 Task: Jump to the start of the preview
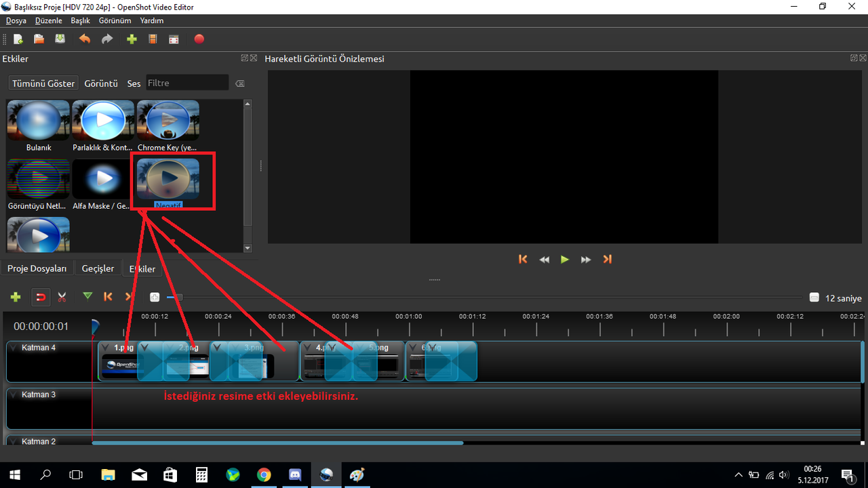tap(523, 259)
